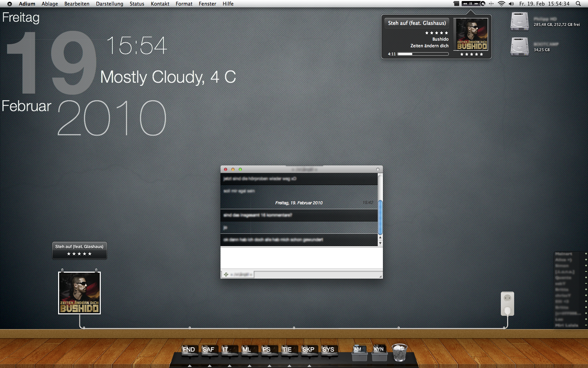The width and height of the screenshot is (588, 368).
Task: Click the artist name 'Bushido' in popup
Action: click(440, 39)
